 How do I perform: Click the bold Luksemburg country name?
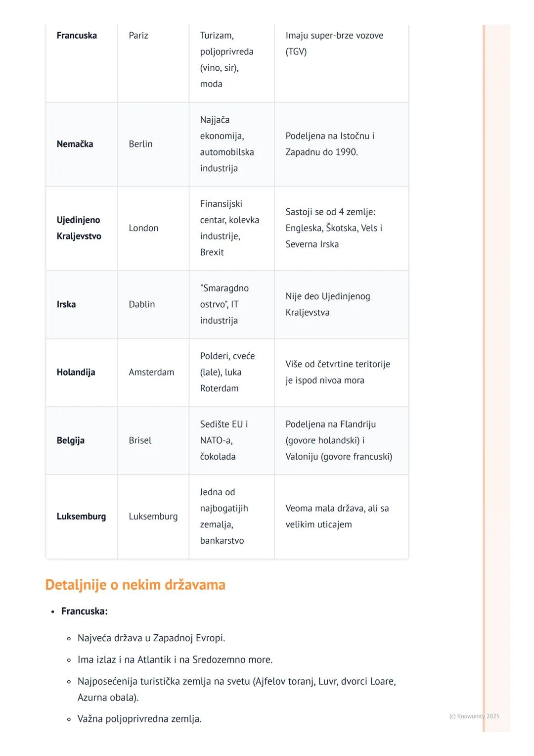[81, 517]
